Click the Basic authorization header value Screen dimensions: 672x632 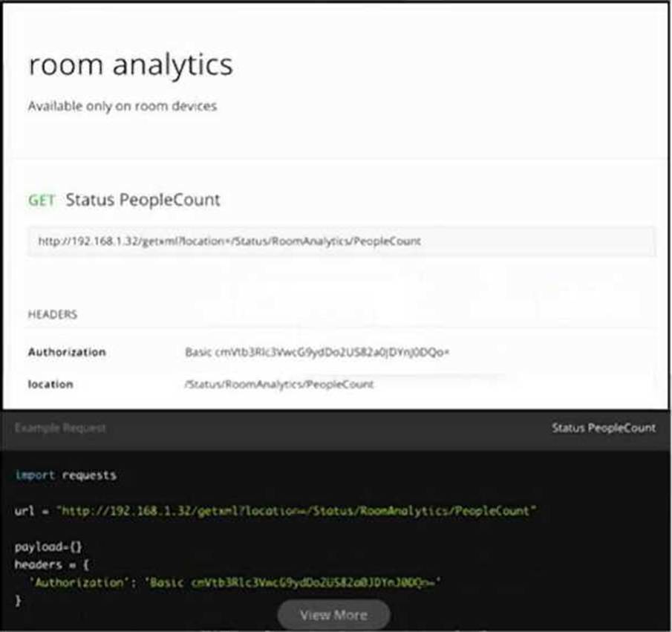[x=317, y=352]
